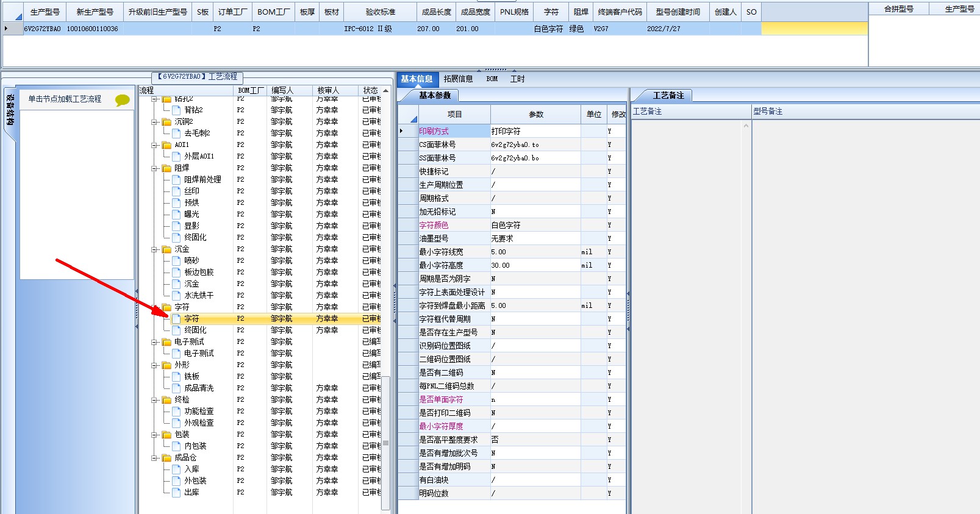Screen dimensions: 980x514
Task: Click the 编写人 column header in tree
Action: click(x=289, y=90)
